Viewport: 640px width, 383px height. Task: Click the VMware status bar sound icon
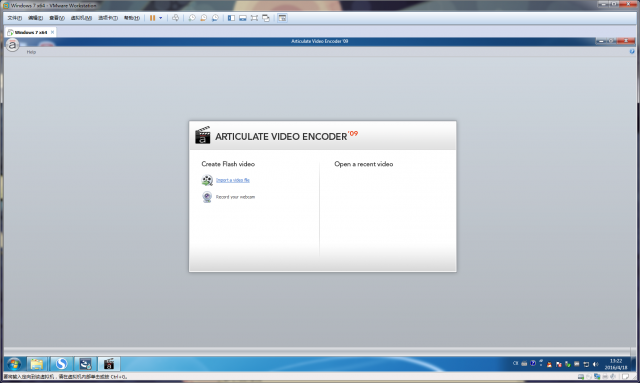[613, 377]
